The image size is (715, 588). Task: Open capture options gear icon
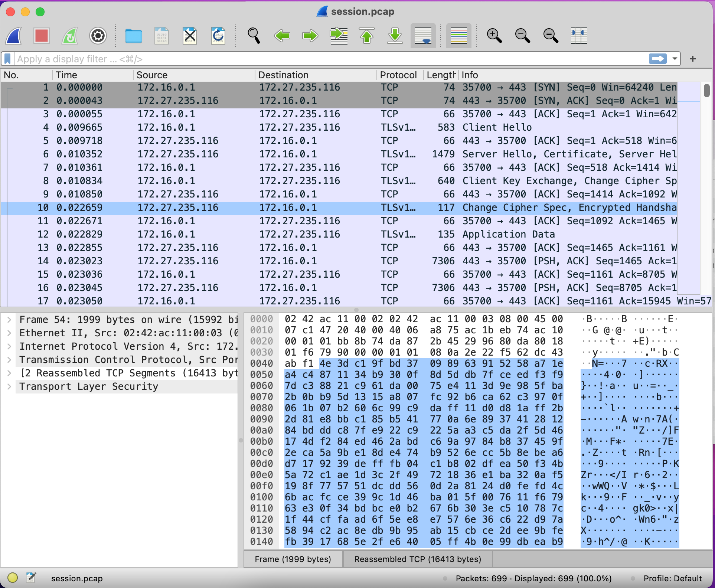click(98, 36)
